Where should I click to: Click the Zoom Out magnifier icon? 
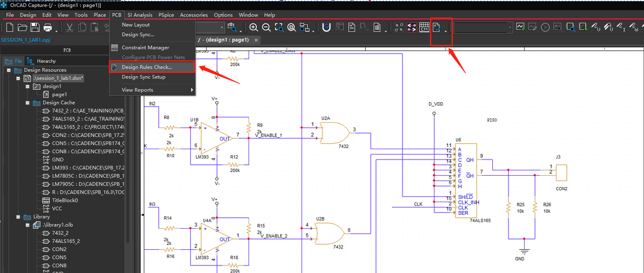pyautogui.click(x=266, y=28)
